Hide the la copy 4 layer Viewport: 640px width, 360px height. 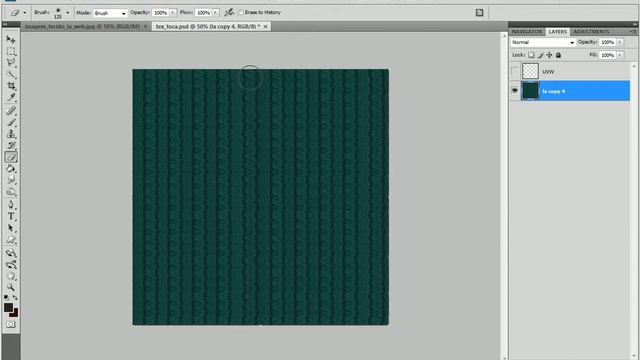(515, 91)
